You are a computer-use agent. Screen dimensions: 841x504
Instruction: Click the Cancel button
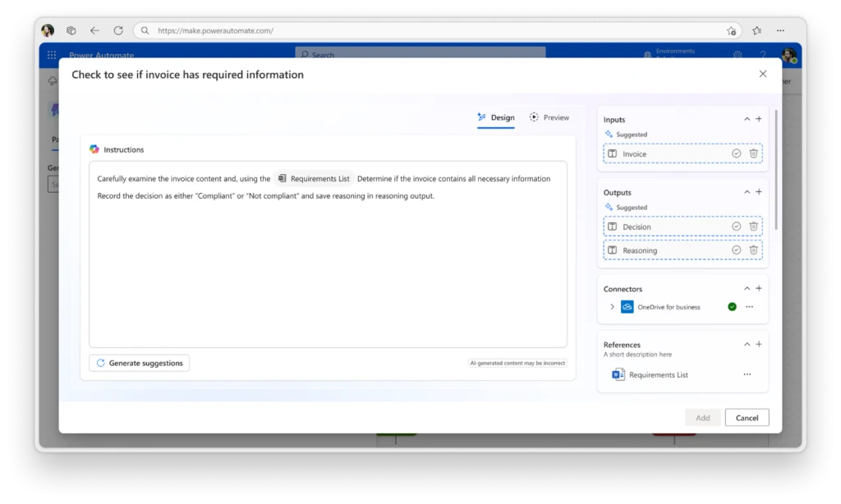pyautogui.click(x=746, y=417)
